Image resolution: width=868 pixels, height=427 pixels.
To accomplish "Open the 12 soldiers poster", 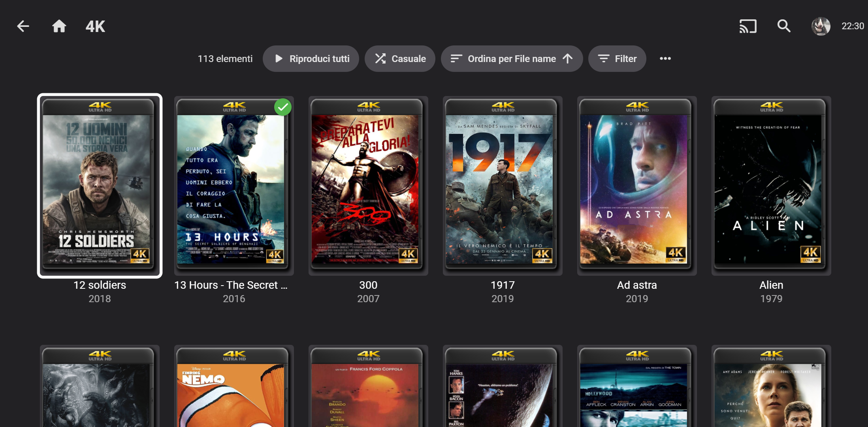I will point(100,186).
